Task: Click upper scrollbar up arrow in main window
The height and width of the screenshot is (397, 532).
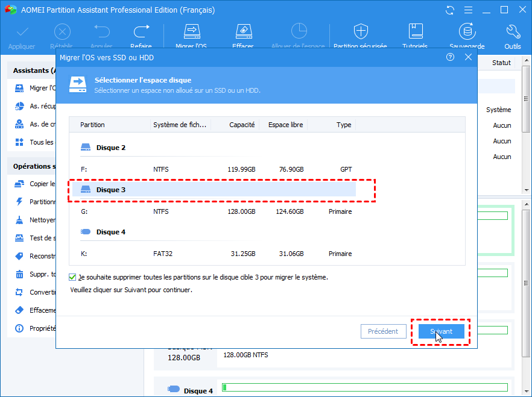Action: 526,61
